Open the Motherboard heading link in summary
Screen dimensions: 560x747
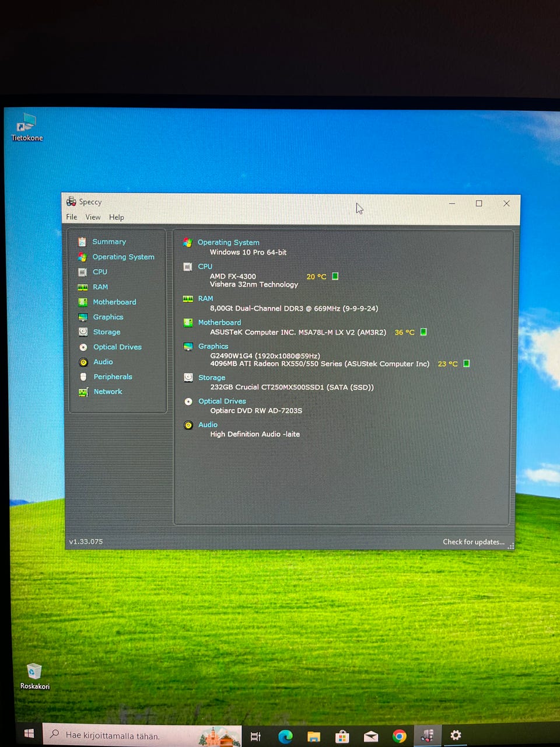pyautogui.click(x=219, y=322)
